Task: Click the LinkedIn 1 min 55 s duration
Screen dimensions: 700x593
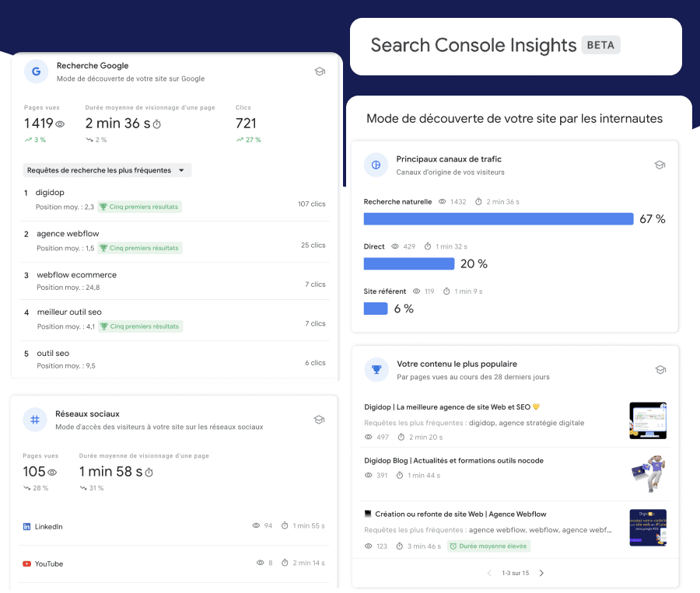Action: pyautogui.click(x=309, y=526)
